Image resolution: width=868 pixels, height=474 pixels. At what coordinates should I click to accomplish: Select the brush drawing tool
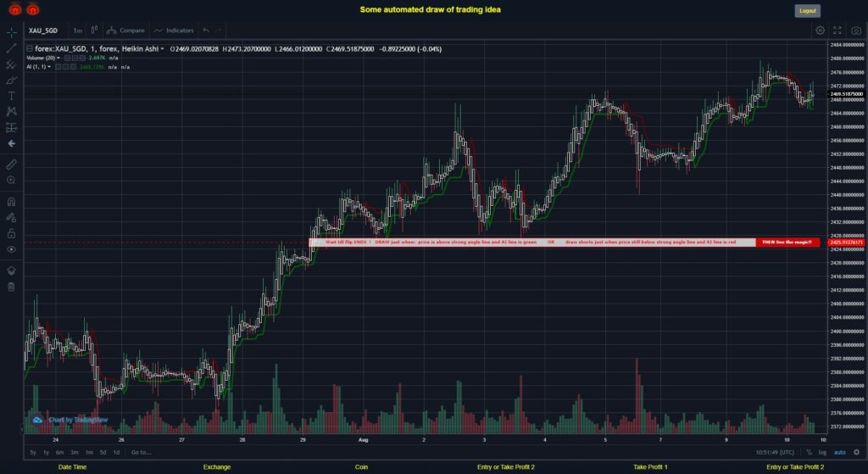[x=11, y=81]
